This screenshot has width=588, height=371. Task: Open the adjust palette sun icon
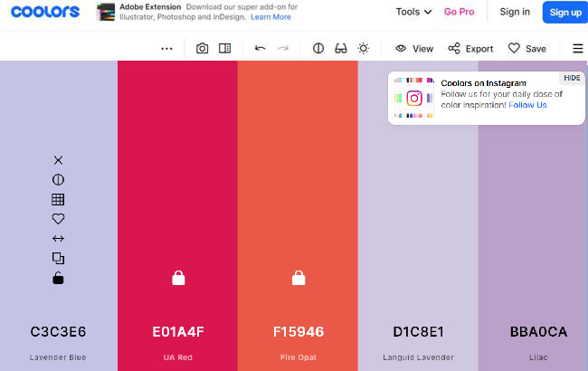[x=363, y=48]
